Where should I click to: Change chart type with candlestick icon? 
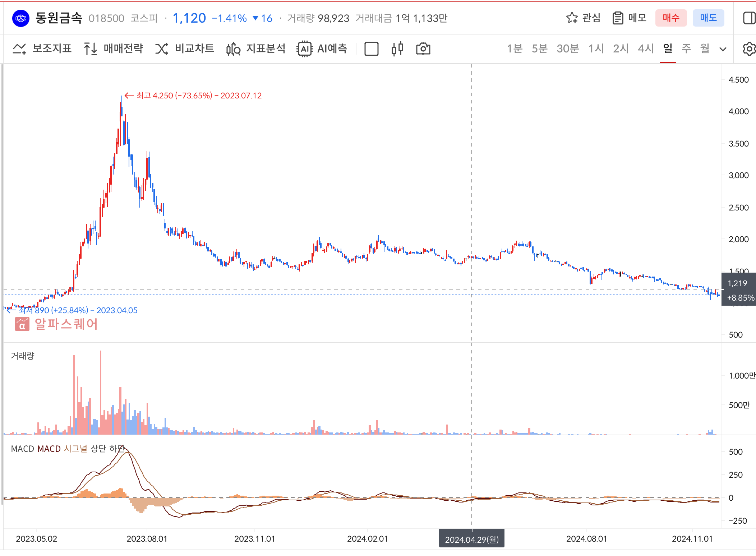397,49
